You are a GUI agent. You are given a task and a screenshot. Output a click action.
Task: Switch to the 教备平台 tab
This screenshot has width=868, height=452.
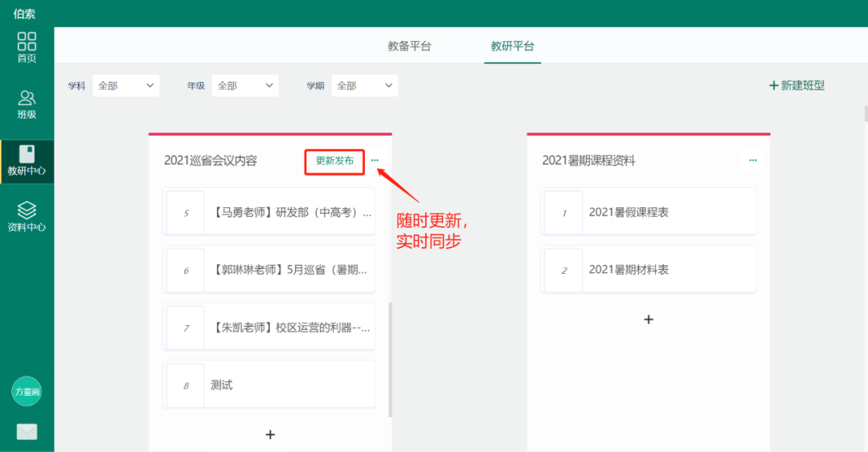coord(409,46)
